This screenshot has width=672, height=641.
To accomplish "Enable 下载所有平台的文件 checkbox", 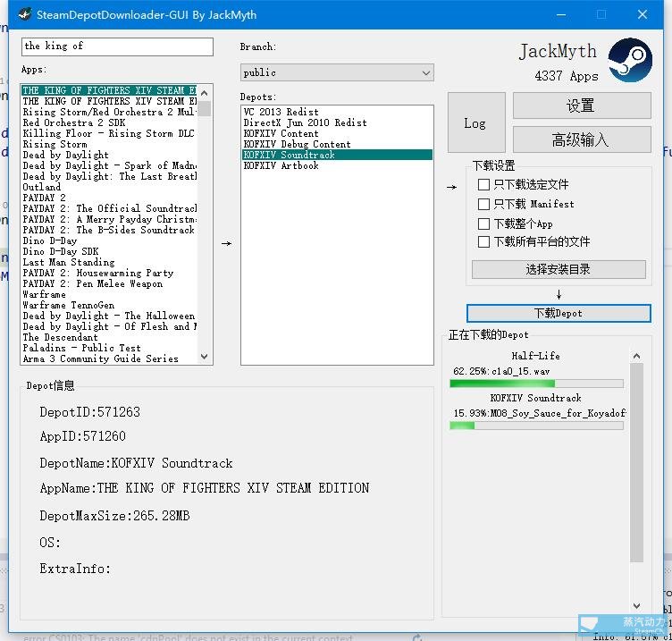I will click(x=483, y=242).
